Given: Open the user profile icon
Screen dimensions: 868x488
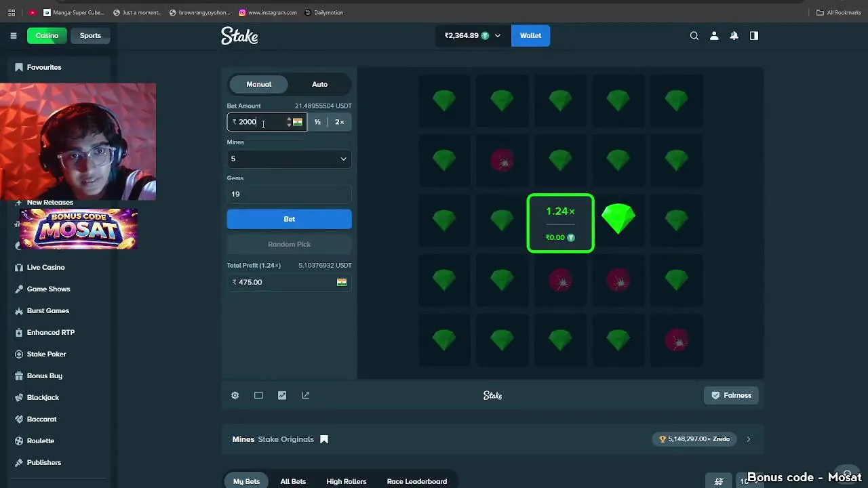Looking at the screenshot, I should (x=714, y=36).
